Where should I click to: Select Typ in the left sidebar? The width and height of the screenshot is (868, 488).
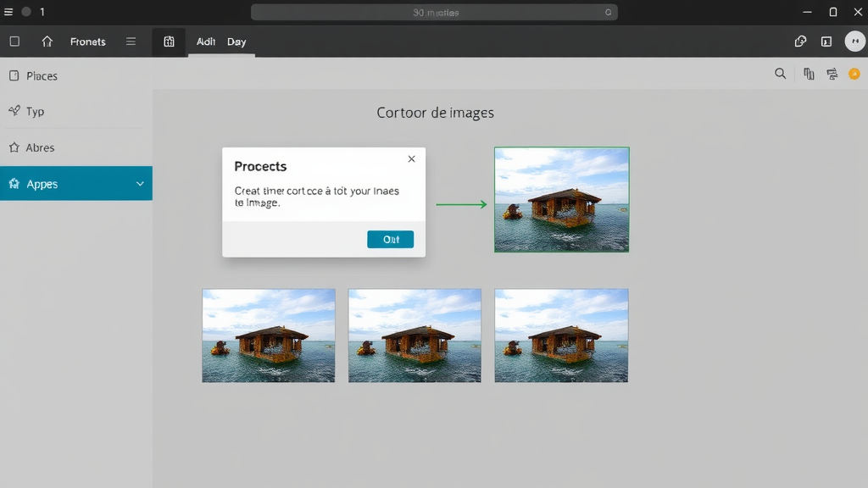click(32, 111)
